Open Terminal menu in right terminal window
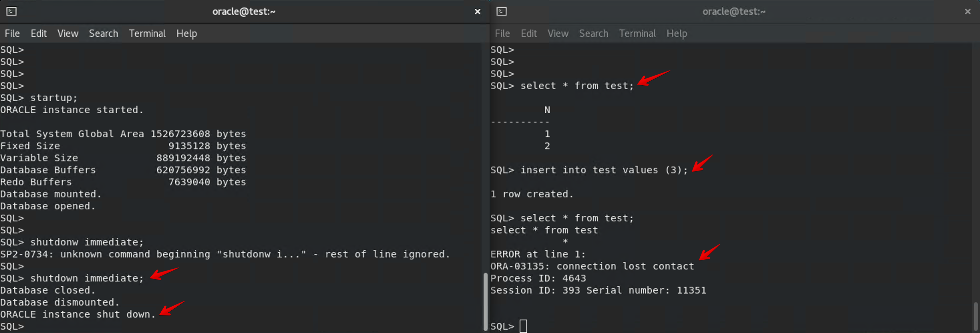 [x=637, y=33]
